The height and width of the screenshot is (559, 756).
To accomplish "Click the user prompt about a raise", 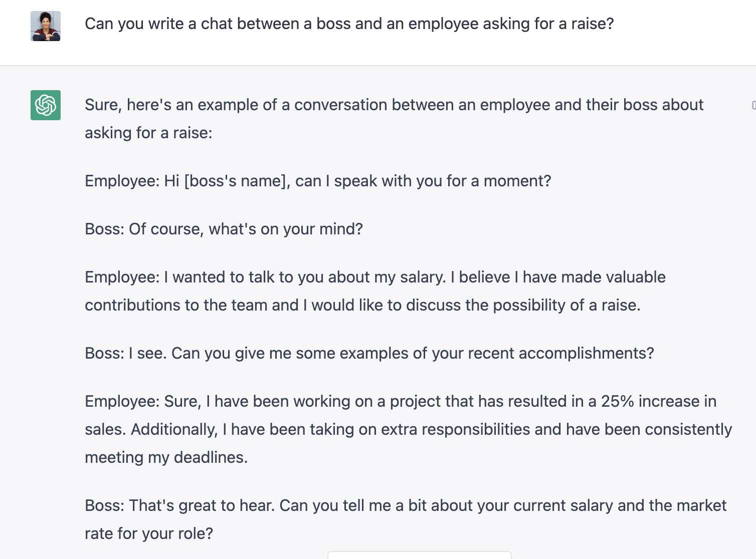I will 349,24.
